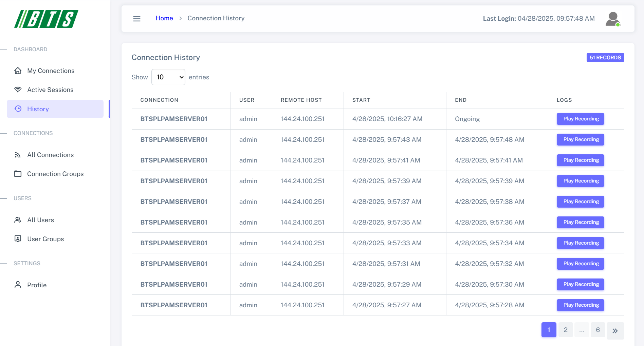Click the 51 Records badge
The height and width of the screenshot is (346, 644).
pos(605,58)
